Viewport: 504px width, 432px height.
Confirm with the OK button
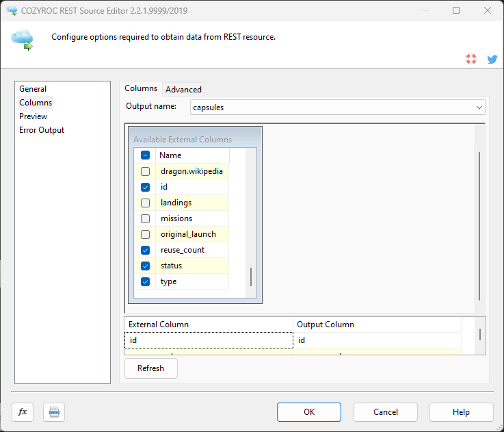tap(309, 411)
